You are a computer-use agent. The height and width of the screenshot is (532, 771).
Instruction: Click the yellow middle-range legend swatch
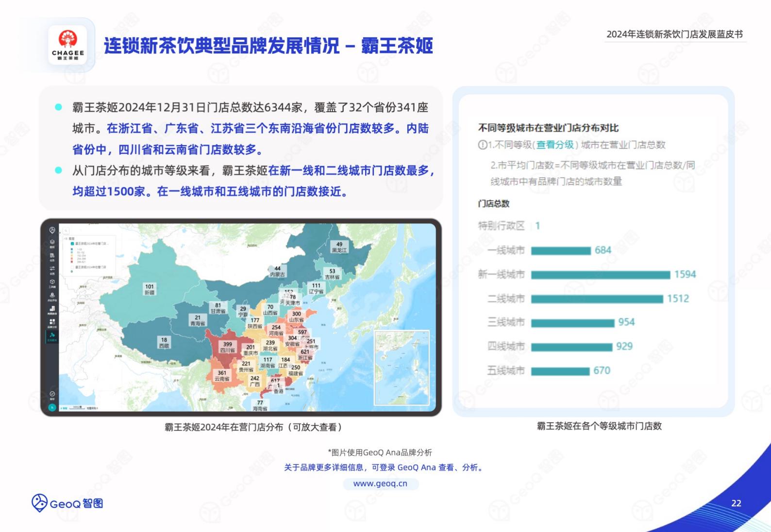[72, 255]
